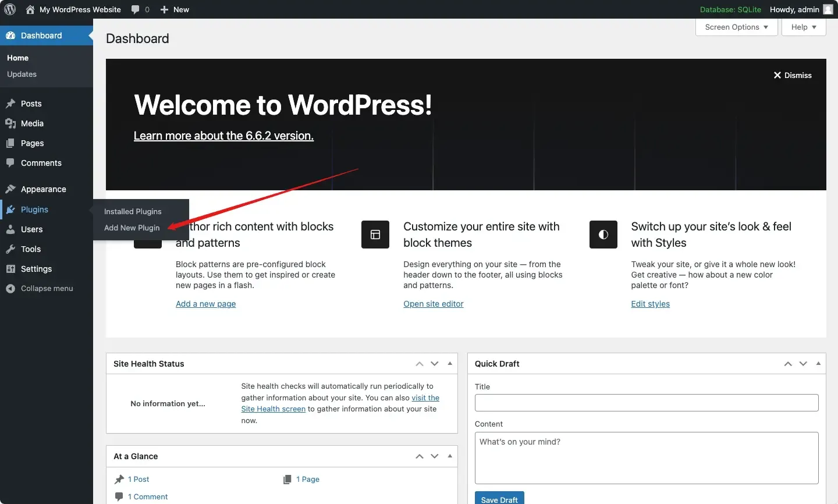Collapse the Site Health Status widget

449,364
